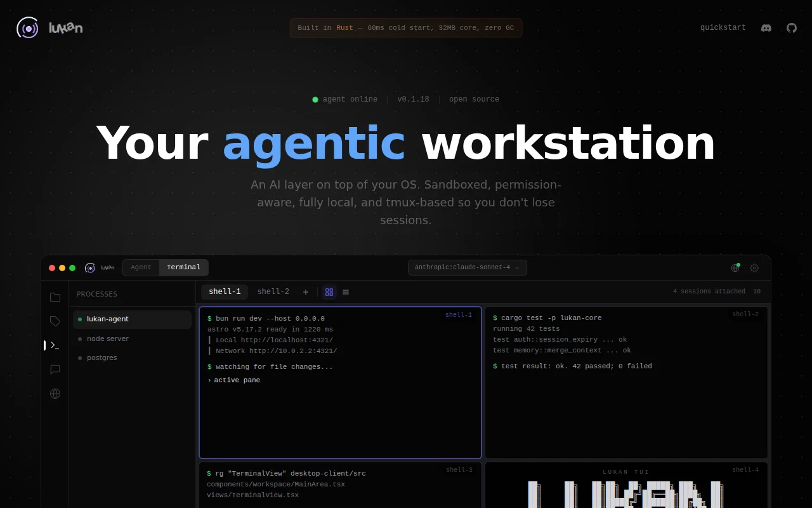Open the Discord icon link in header
This screenshot has height=508, width=812.
coord(766,28)
